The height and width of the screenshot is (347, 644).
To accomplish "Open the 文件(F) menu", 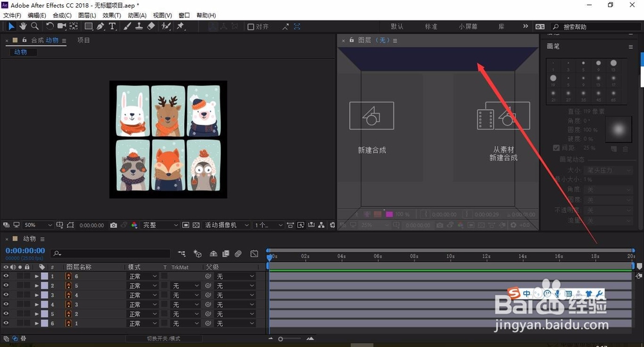I will coord(12,15).
